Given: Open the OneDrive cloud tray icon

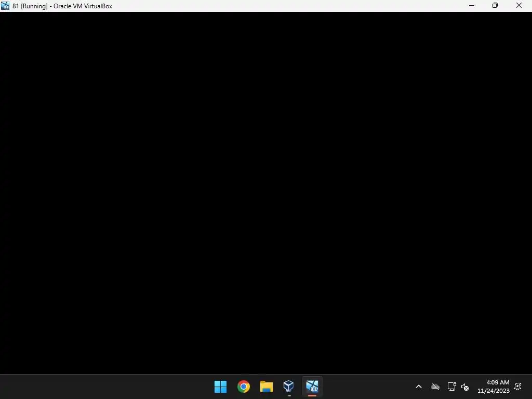Looking at the screenshot, I should point(435,387).
